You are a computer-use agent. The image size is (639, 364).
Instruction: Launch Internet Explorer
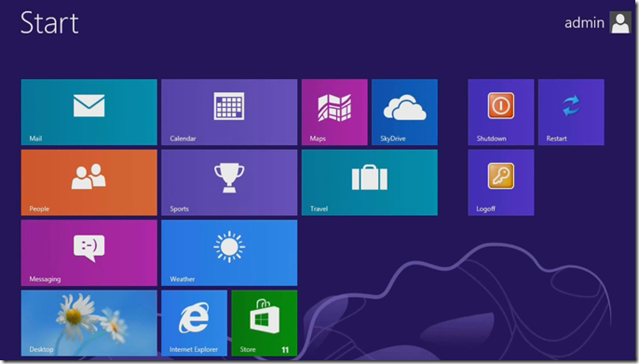(194, 323)
